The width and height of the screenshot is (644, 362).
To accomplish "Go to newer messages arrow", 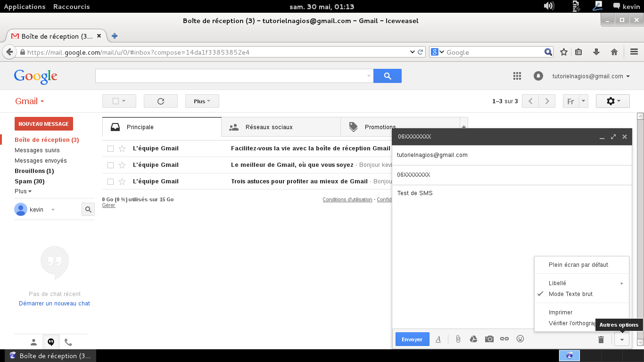I will (530, 101).
